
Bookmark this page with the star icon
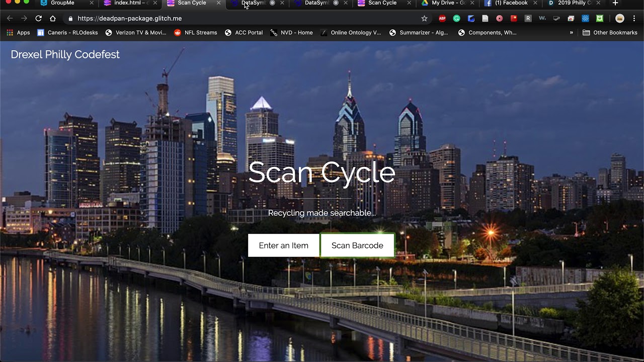[x=424, y=19]
